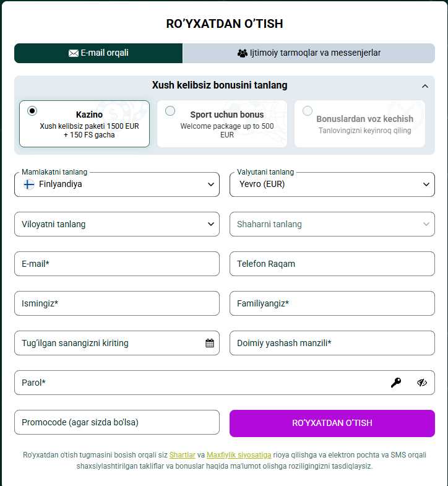Select Sport uchun bonus radio button
This screenshot has width=448, height=486.
170,111
